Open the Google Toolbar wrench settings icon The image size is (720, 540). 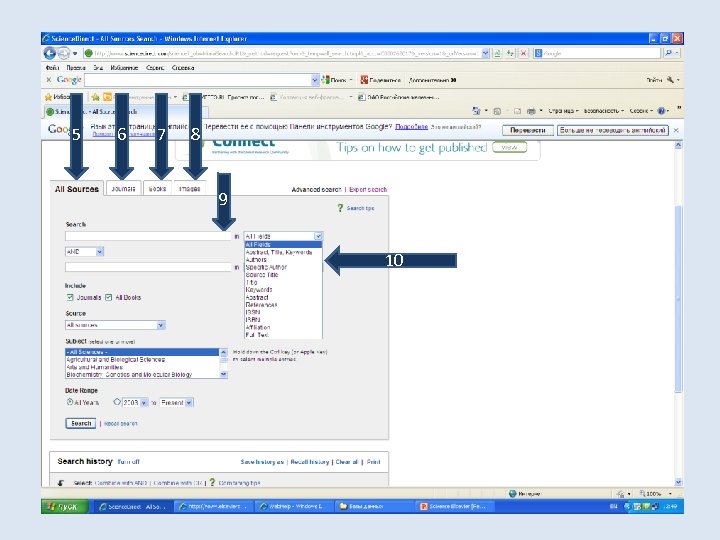tap(670, 80)
